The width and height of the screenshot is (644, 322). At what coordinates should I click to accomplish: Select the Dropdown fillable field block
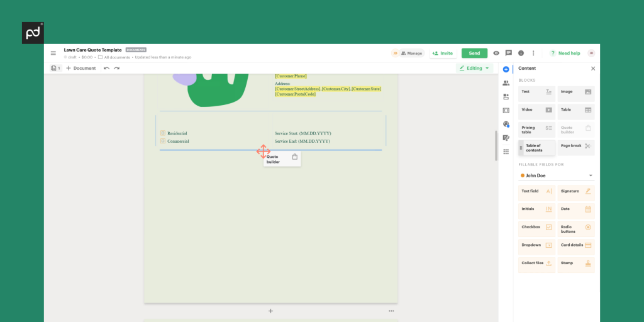pyautogui.click(x=537, y=247)
